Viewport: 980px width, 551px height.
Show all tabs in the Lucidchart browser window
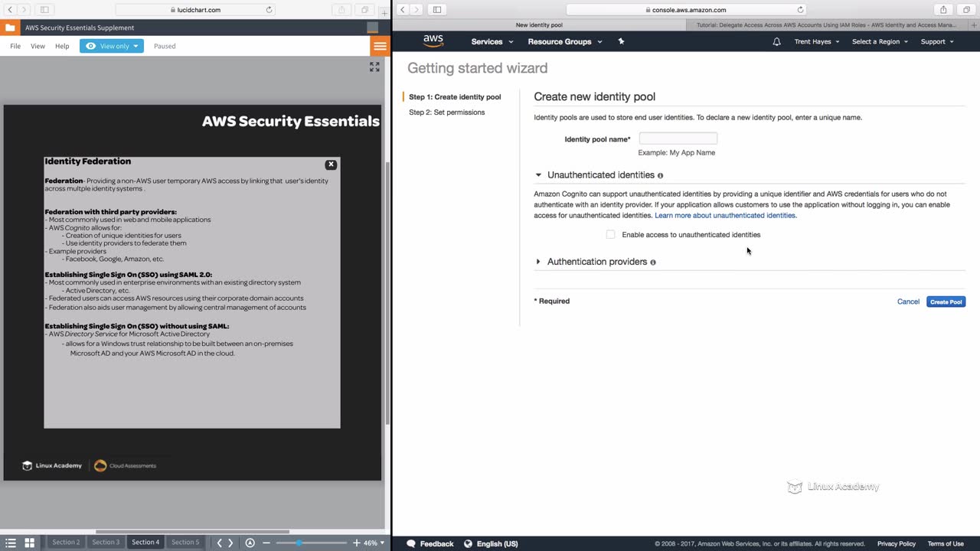(364, 10)
